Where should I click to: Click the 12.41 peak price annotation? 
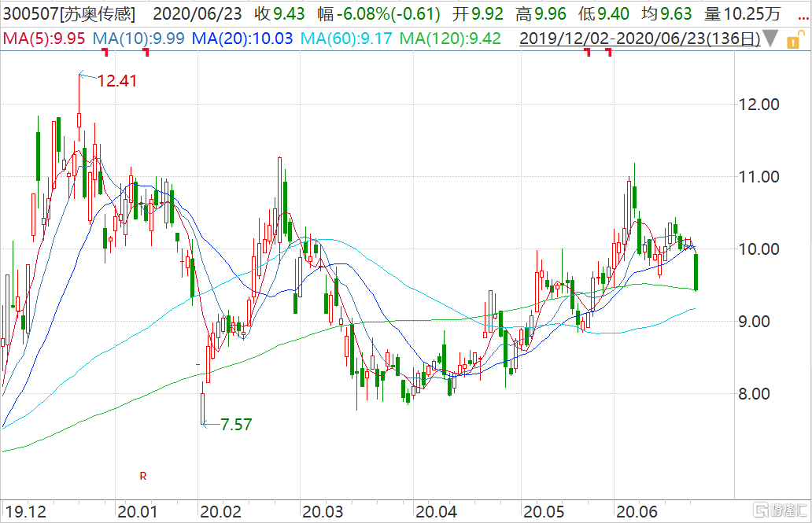117,81
